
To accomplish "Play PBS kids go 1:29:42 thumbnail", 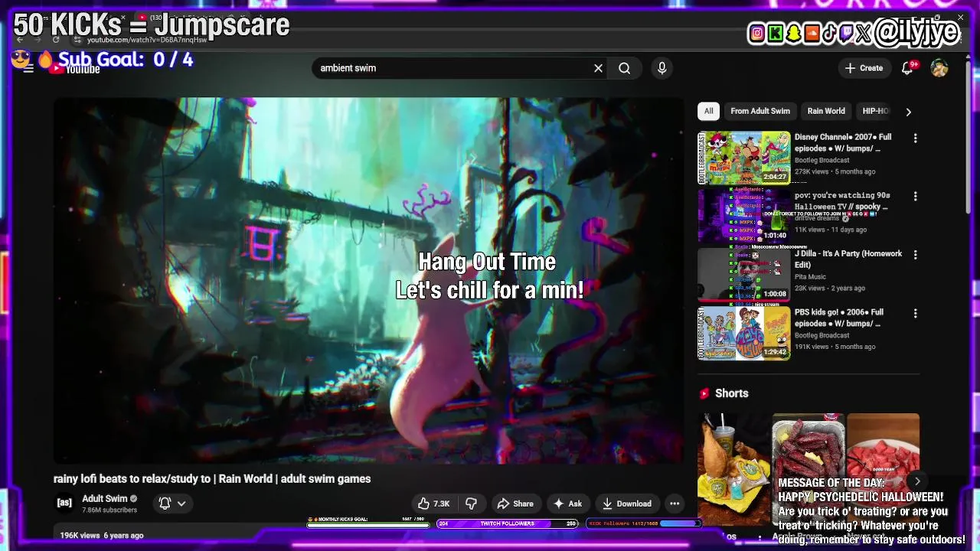I will (x=743, y=333).
